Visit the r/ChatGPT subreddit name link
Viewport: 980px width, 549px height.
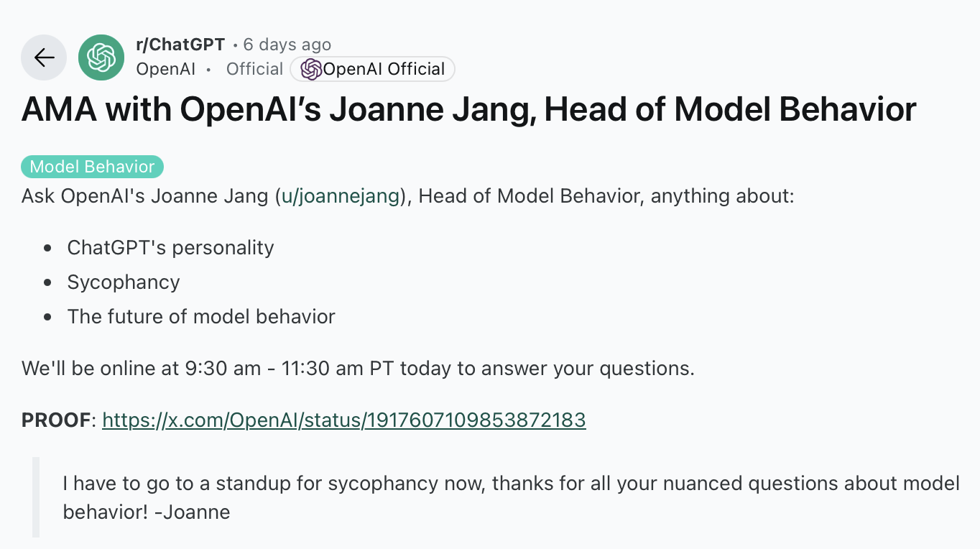point(180,45)
